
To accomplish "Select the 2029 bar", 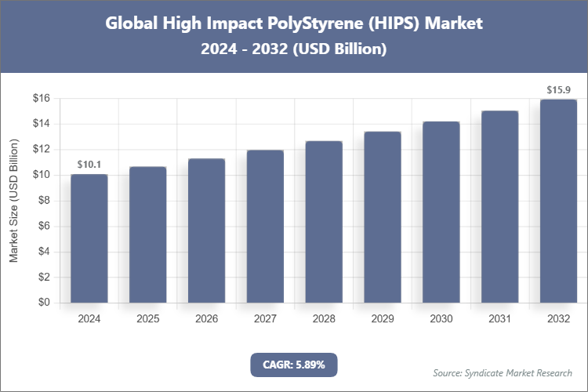I will [x=383, y=217].
